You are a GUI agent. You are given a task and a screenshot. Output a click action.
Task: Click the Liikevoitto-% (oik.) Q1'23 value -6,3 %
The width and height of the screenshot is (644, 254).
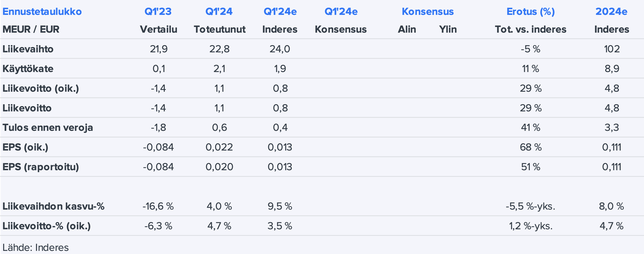[158, 226]
